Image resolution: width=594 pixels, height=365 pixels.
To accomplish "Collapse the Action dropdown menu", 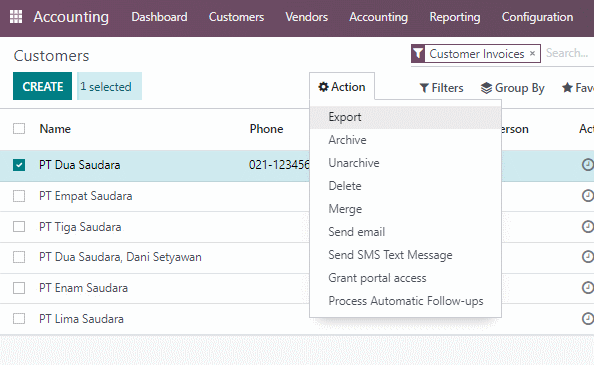I will pyautogui.click(x=342, y=87).
